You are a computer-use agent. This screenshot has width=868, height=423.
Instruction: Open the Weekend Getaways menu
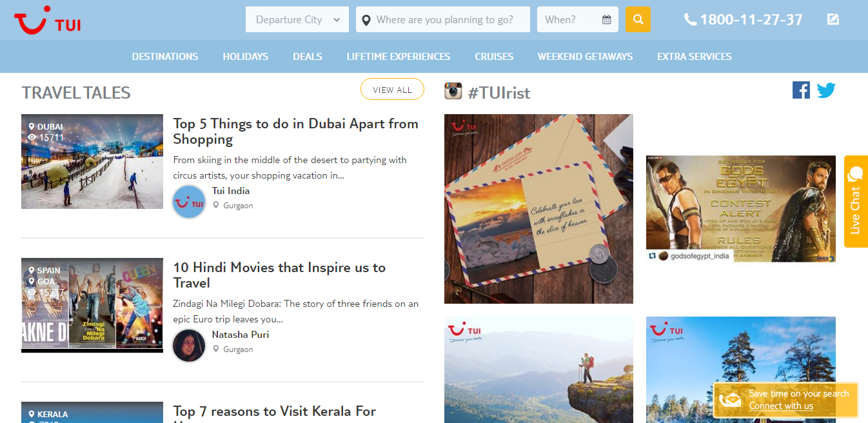(x=586, y=57)
